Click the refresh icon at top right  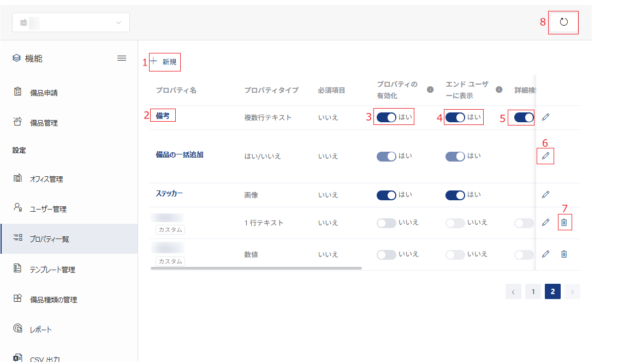(x=563, y=22)
